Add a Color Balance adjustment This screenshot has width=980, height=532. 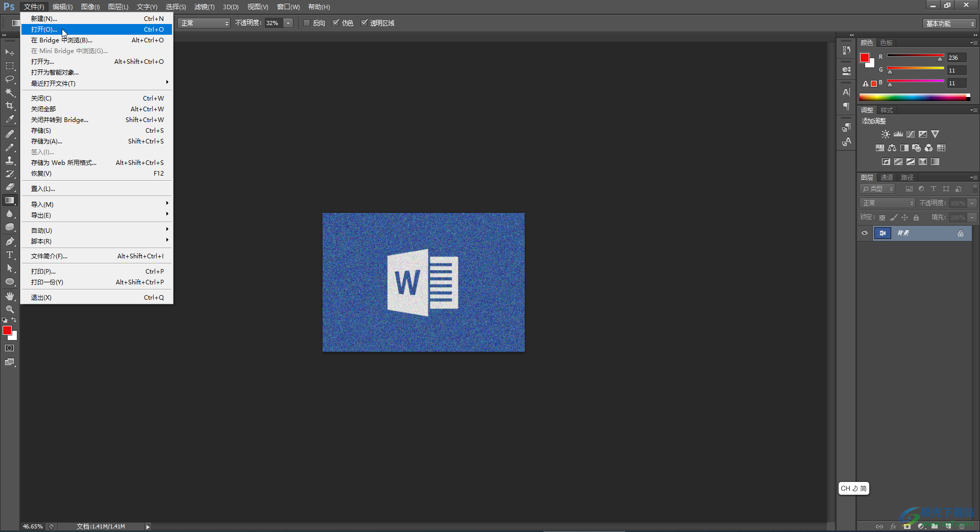892,148
